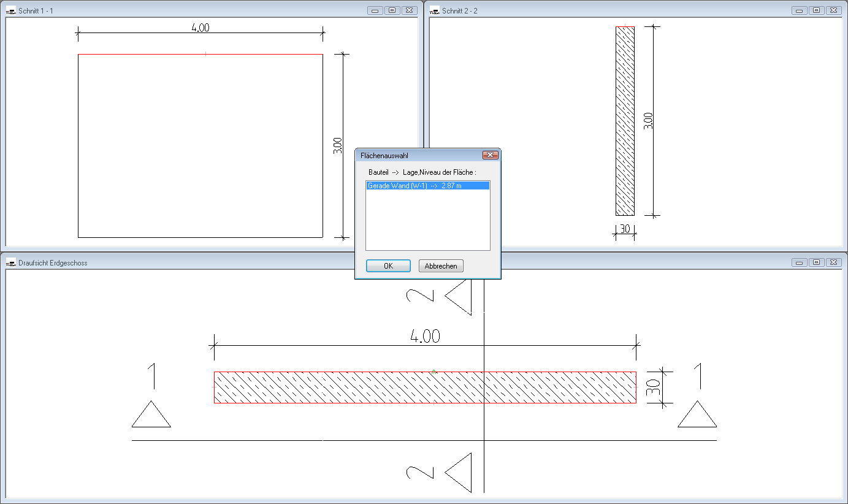Close the Schnitt 1 - 1 window
The image size is (848, 504).
point(410,10)
